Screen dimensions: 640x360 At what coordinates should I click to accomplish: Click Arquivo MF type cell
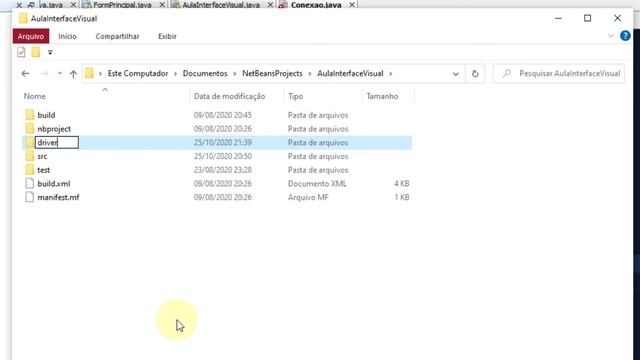click(308, 197)
